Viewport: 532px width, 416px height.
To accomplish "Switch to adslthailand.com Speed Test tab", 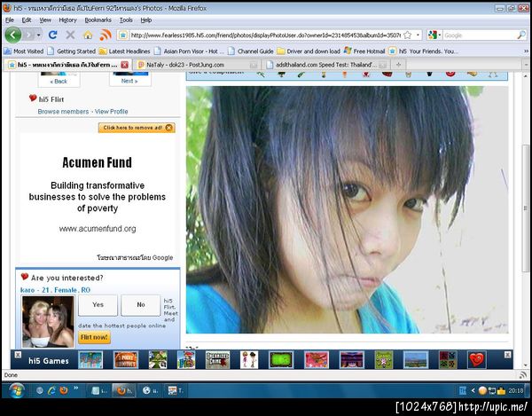I will 326,65.
